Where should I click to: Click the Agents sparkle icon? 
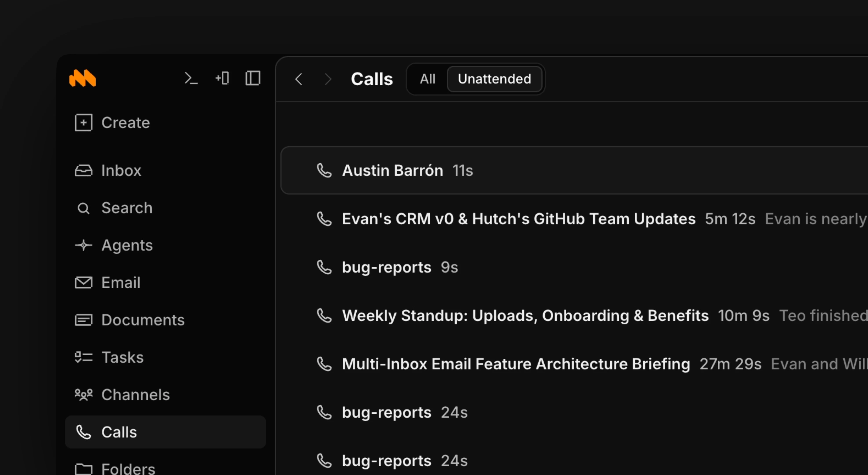click(83, 245)
